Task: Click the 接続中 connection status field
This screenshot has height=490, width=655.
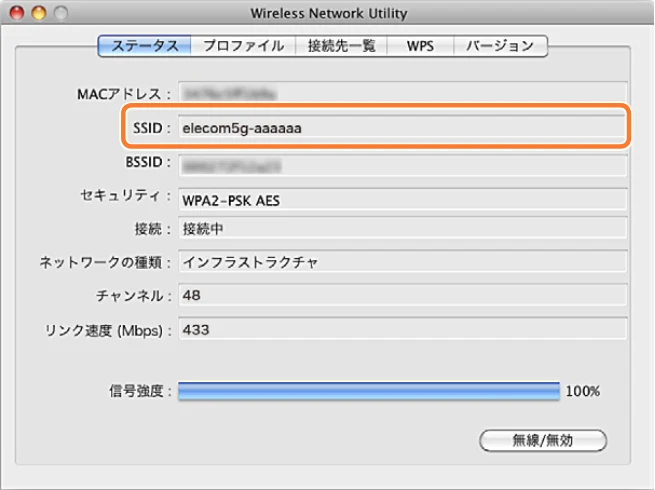Action: [403, 228]
